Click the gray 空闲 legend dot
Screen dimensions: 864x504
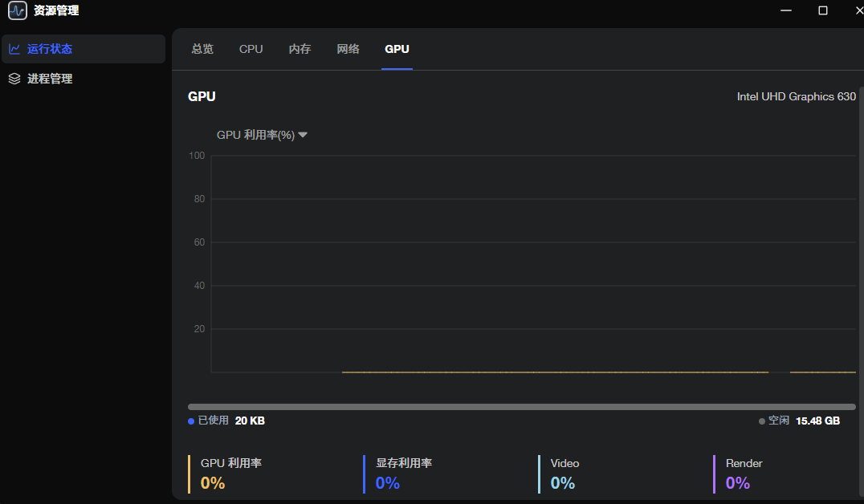tap(761, 421)
